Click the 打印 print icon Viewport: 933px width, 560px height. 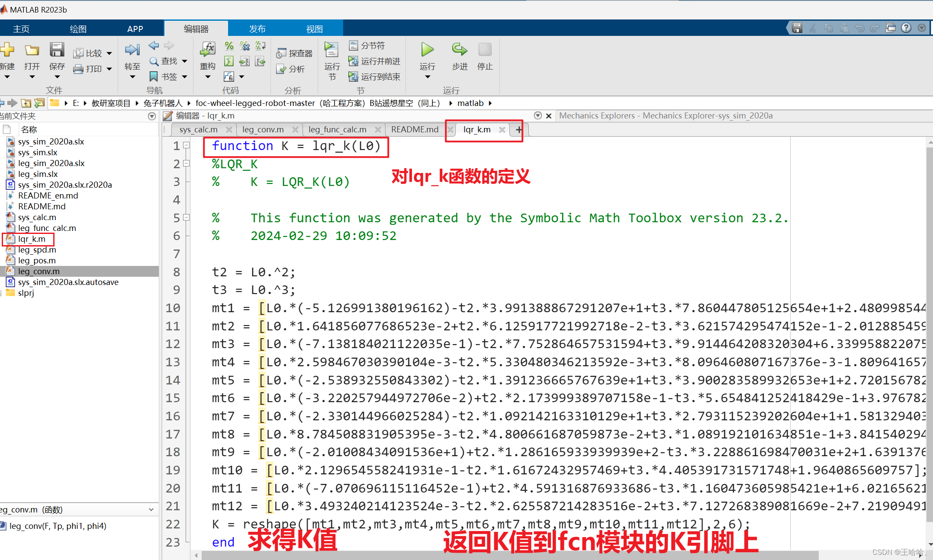click(x=78, y=69)
